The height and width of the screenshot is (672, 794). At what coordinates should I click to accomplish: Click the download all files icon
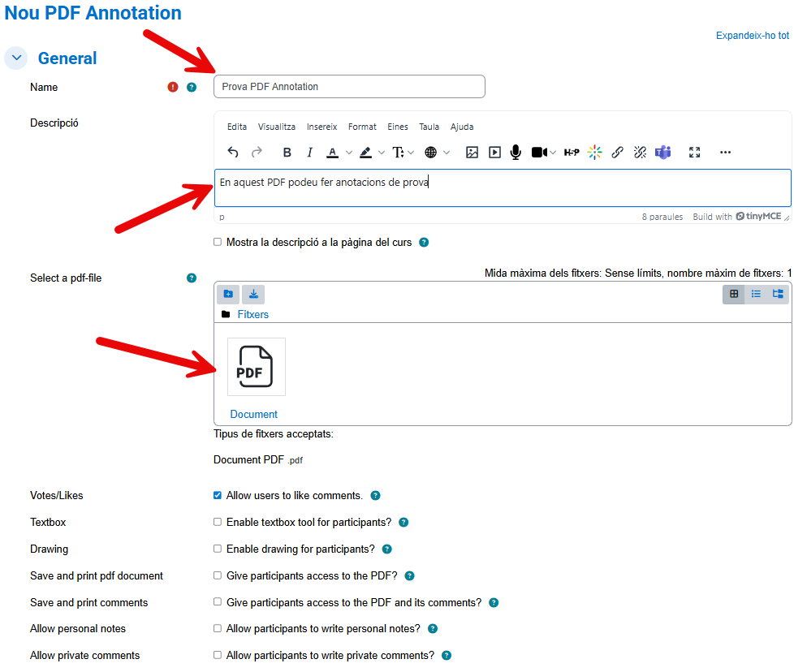pyautogui.click(x=253, y=295)
